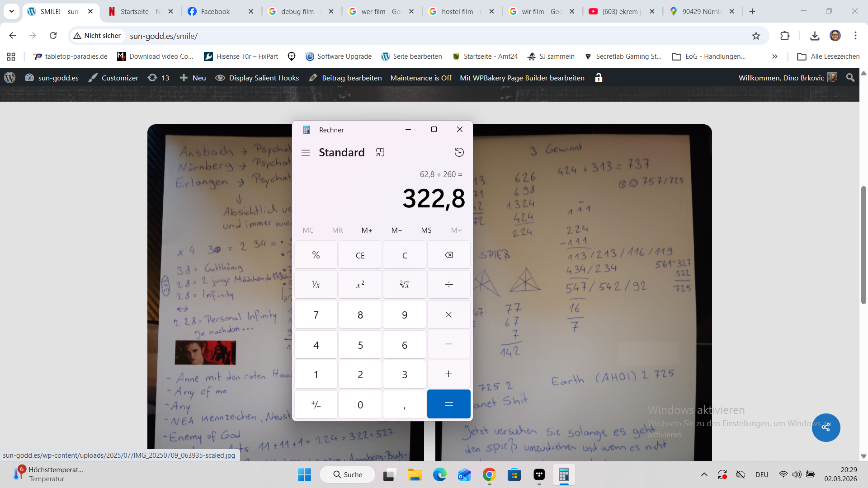This screenshot has height=488, width=868.
Task: Click digit 7 on Calculator keypad
Action: pos(316,314)
